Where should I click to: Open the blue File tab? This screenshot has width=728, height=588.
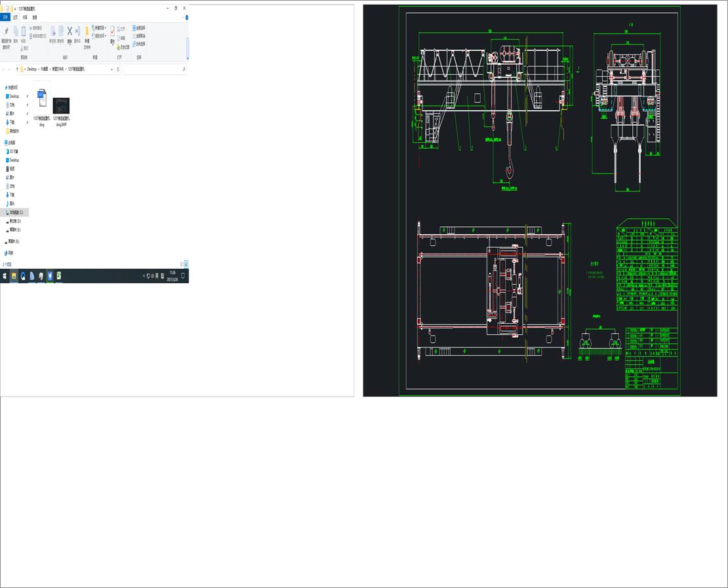click(x=5, y=17)
